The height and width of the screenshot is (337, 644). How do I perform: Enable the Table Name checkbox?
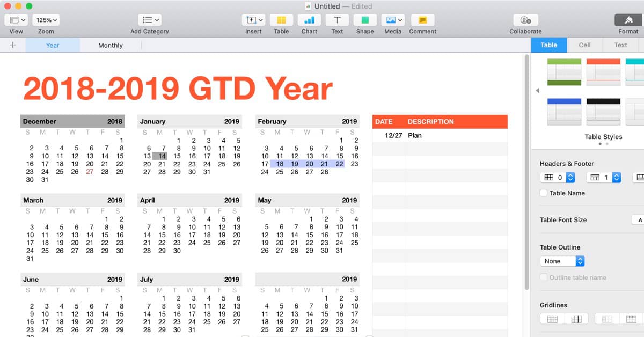pyautogui.click(x=544, y=193)
